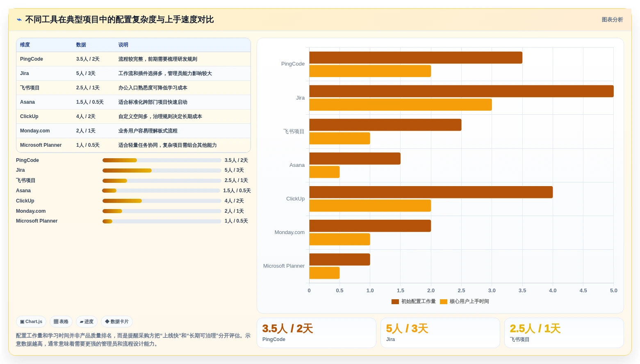Select the 进度 tag chip
This screenshot has width=640, height=364.
point(87,322)
